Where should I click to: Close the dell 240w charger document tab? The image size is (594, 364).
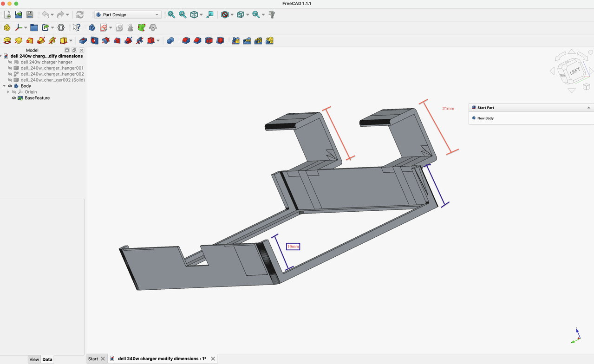(x=213, y=359)
